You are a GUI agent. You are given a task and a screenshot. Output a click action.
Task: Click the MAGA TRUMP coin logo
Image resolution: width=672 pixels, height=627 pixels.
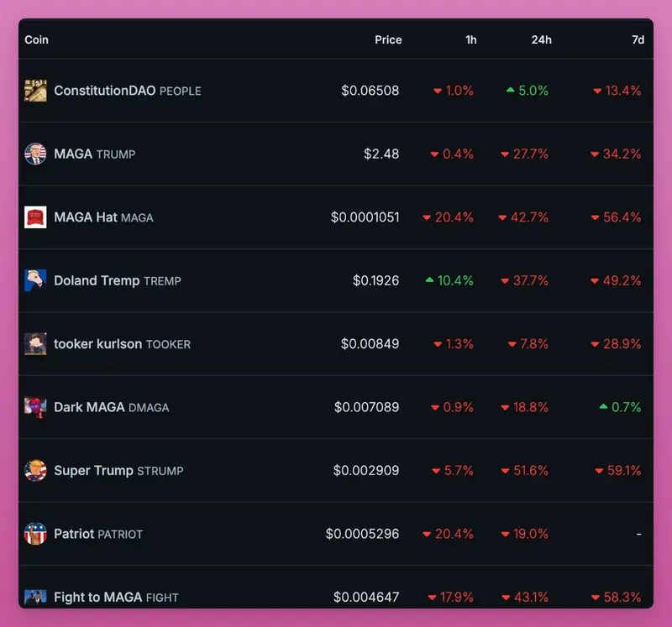(x=35, y=154)
